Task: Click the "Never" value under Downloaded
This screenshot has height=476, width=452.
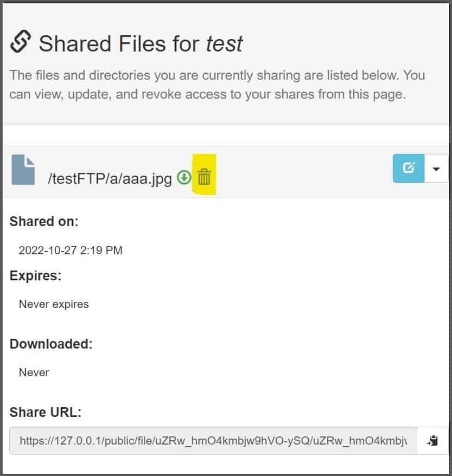Action: (34, 372)
